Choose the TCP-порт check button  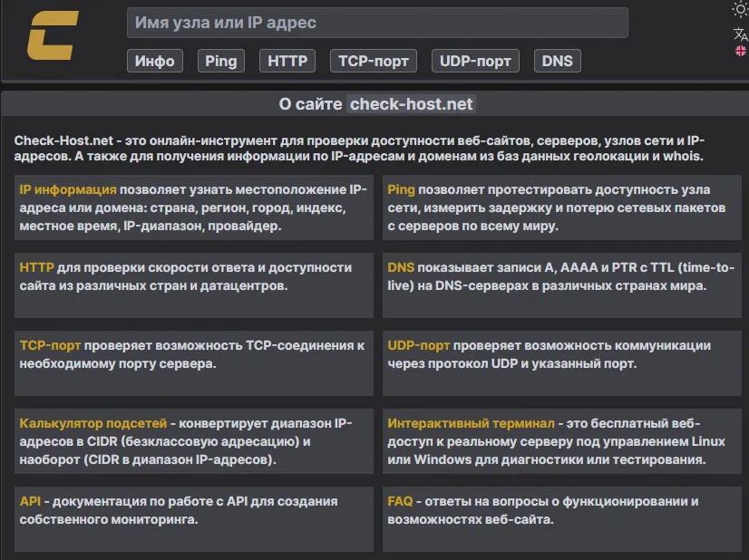373,61
